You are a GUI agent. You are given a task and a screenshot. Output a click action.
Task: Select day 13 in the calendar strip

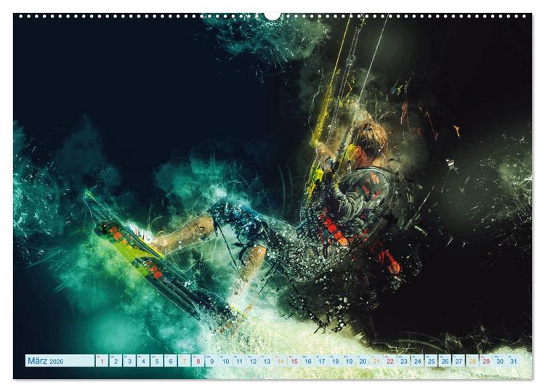click(267, 361)
